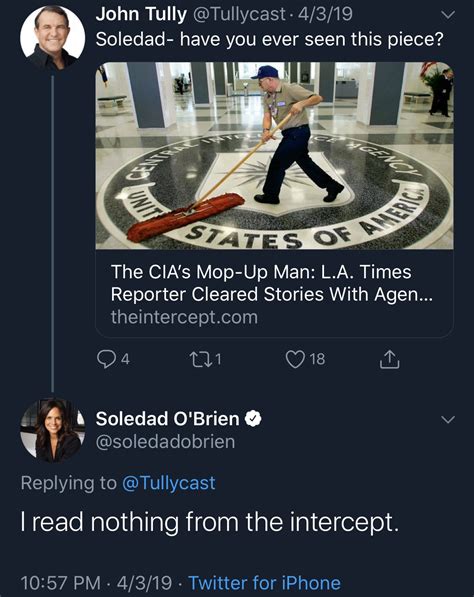Open the @soledadobrien handle

[165, 442]
